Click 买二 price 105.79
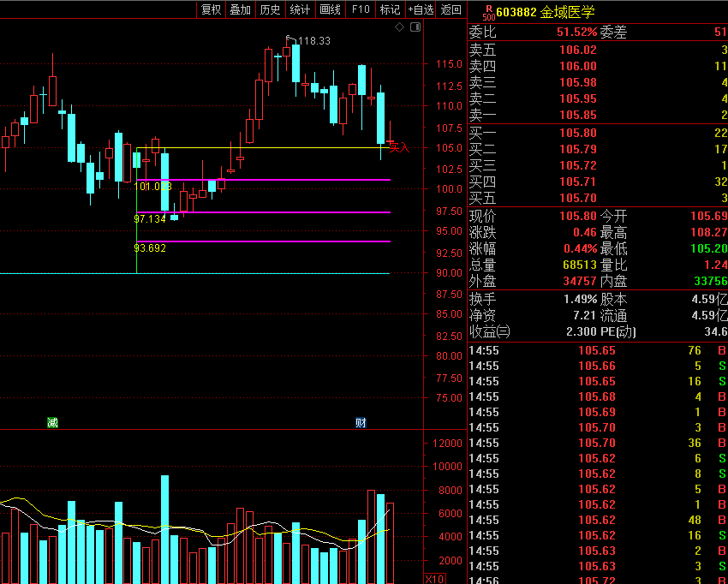The image size is (728, 584). pos(578,149)
